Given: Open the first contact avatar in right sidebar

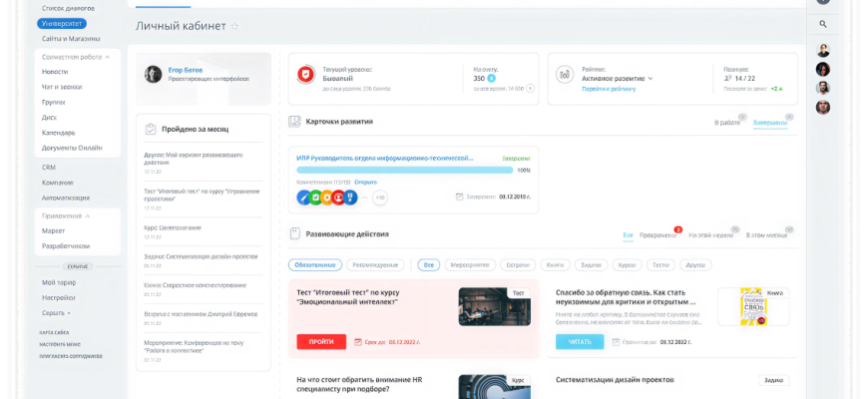Looking at the screenshot, I should pos(823,51).
